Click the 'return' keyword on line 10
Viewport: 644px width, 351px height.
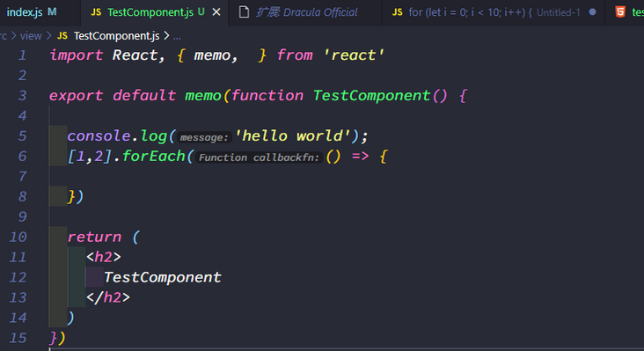94,237
